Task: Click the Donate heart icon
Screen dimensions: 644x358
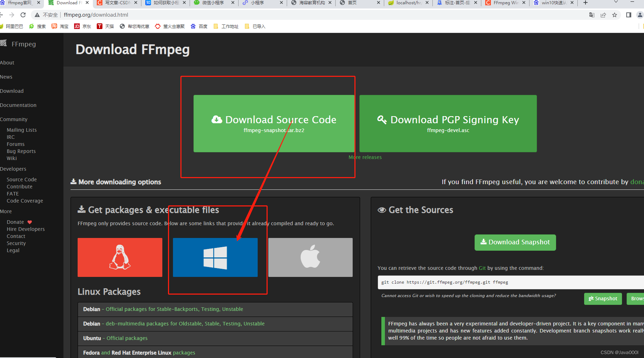Action: coord(30,222)
